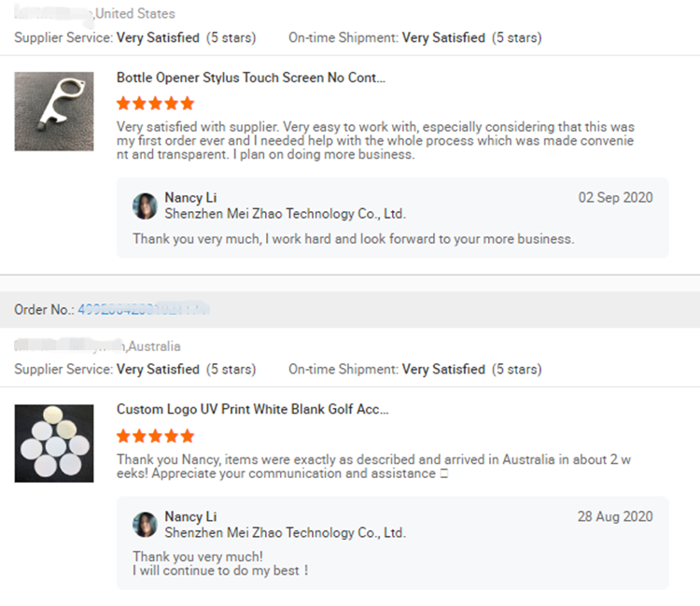700x606 pixels.
Task: Click the first star of the bottle opener rating
Action: pyautogui.click(x=123, y=104)
